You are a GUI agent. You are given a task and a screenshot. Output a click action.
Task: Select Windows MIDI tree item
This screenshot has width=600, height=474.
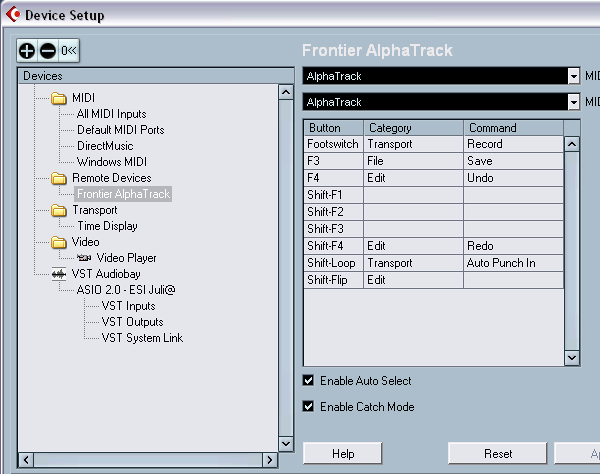tap(112, 162)
